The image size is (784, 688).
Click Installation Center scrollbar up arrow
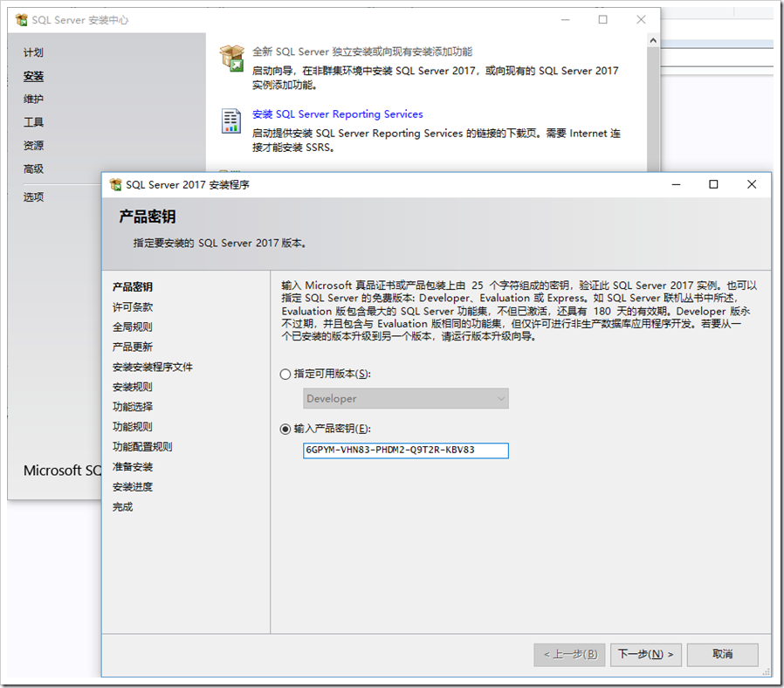tap(653, 40)
